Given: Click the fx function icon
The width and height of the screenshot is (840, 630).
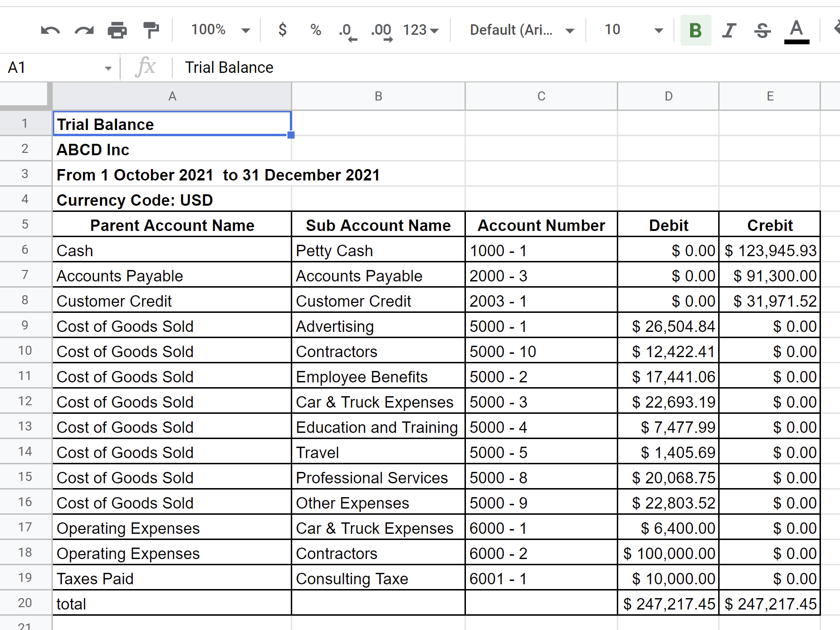Looking at the screenshot, I should coord(145,67).
